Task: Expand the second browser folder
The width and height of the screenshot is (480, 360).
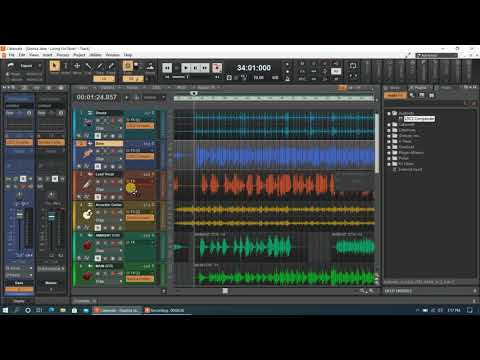Action: (x=389, y=125)
